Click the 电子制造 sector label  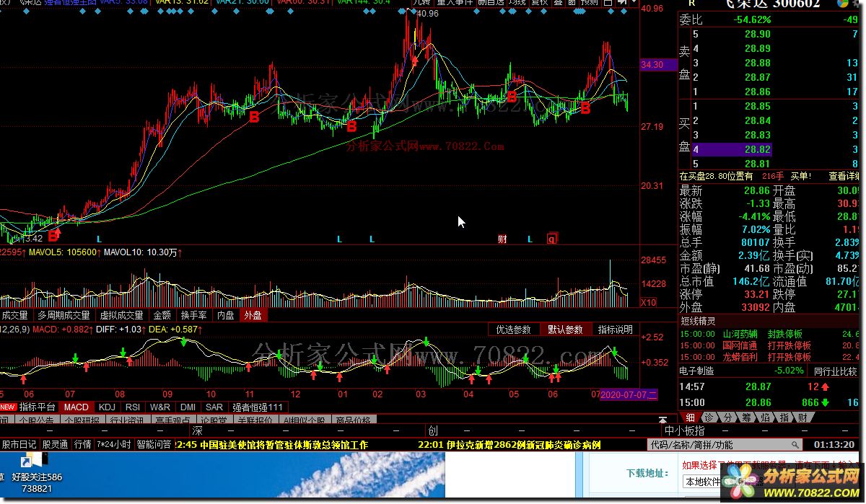click(696, 371)
